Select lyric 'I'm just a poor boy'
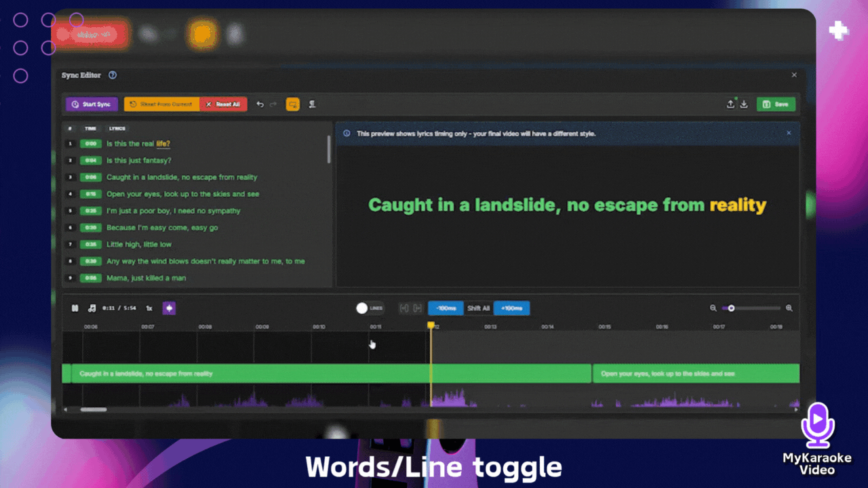This screenshot has width=868, height=488. point(174,211)
